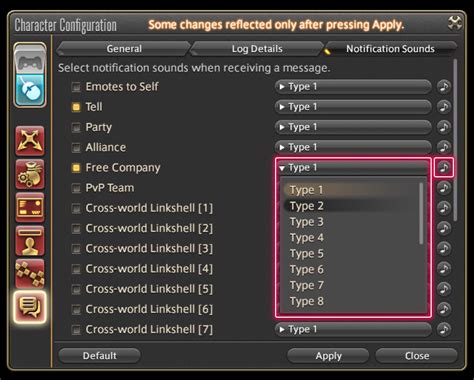Image resolution: width=474 pixels, height=380 pixels.
Task: Open Item Settings bag-and-gear icon
Action: [x=30, y=174]
